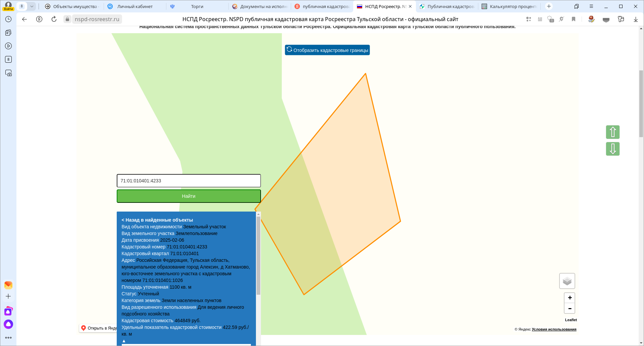
Task: Open the Protect shield icon with badge
Action: point(551,19)
